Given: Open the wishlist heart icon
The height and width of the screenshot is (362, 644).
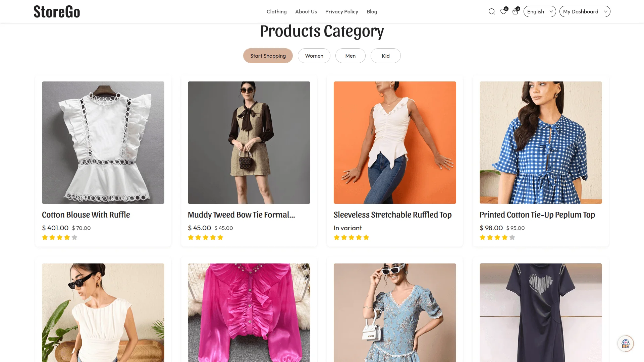Looking at the screenshot, I should coord(503,12).
